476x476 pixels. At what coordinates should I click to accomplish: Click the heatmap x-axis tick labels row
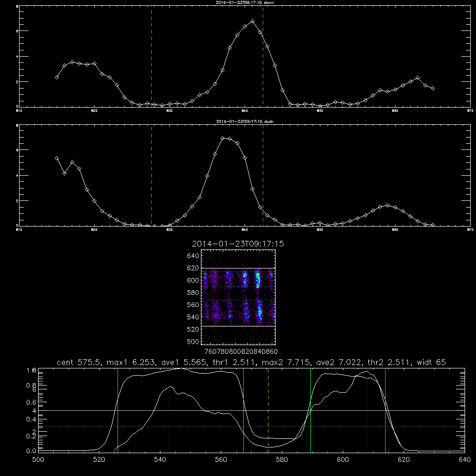click(241, 351)
